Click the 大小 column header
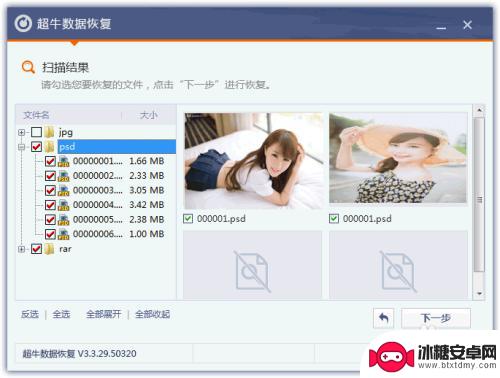The width and height of the screenshot is (500, 378). click(x=149, y=115)
